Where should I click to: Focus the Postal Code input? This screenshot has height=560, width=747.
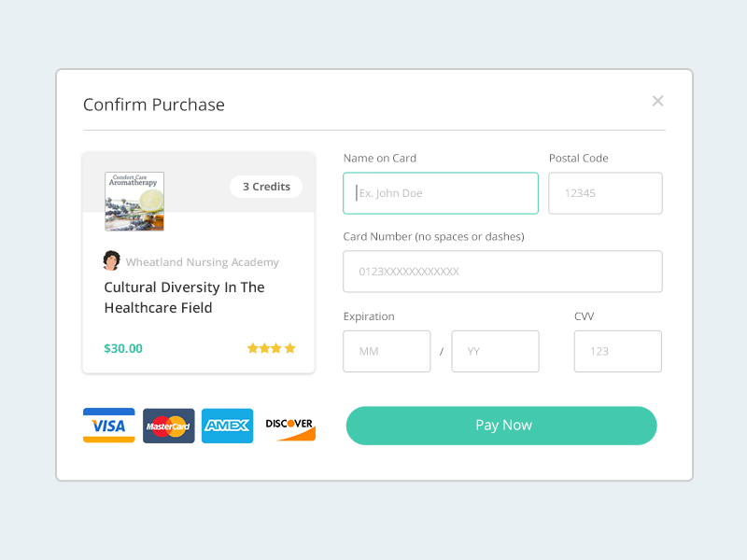pyautogui.click(x=605, y=193)
